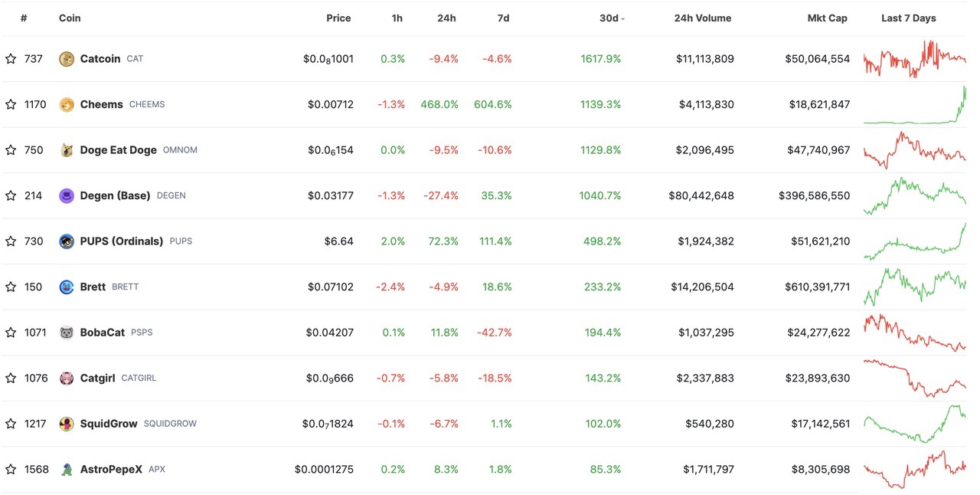Click the Doge Eat Doge coin logo
This screenshot has width=980, height=495.
pyautogui.click(x=67, y=149)
